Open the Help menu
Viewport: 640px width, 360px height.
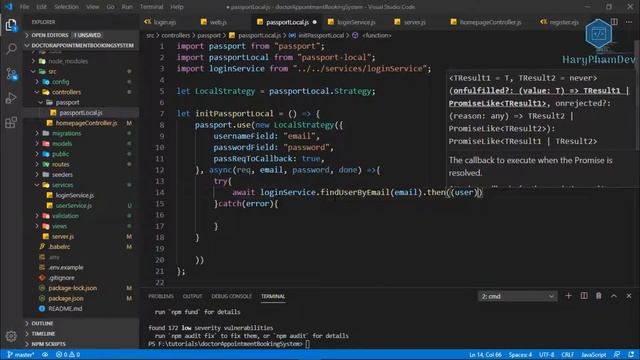pos(177,7)
